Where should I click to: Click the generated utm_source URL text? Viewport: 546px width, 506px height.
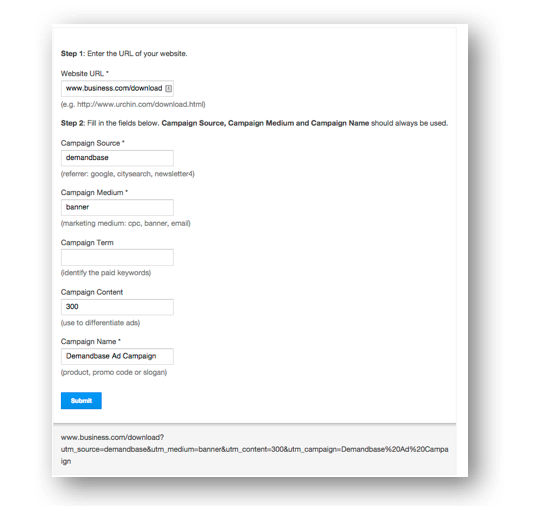pos(255,449)
